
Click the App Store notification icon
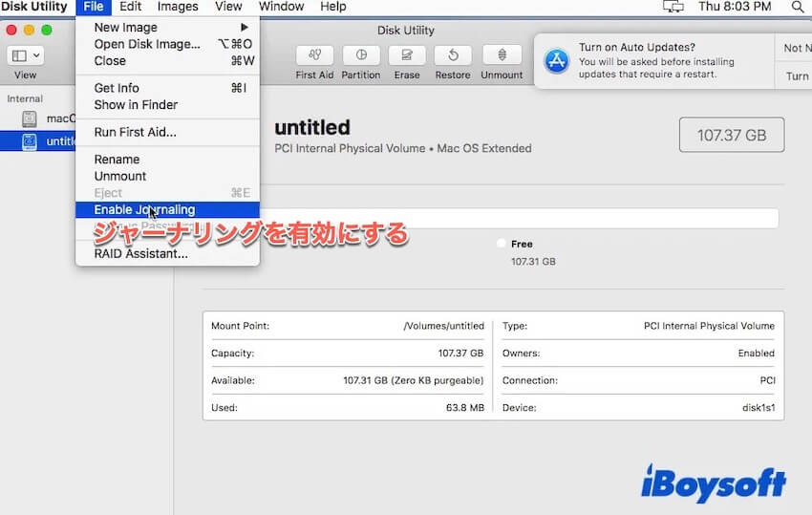557,61
